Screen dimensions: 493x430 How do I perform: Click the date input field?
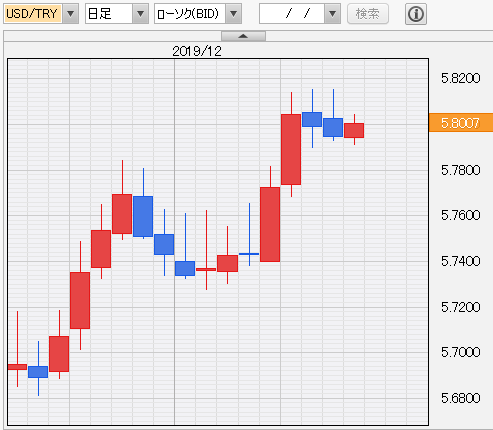(x=292, y=14)
